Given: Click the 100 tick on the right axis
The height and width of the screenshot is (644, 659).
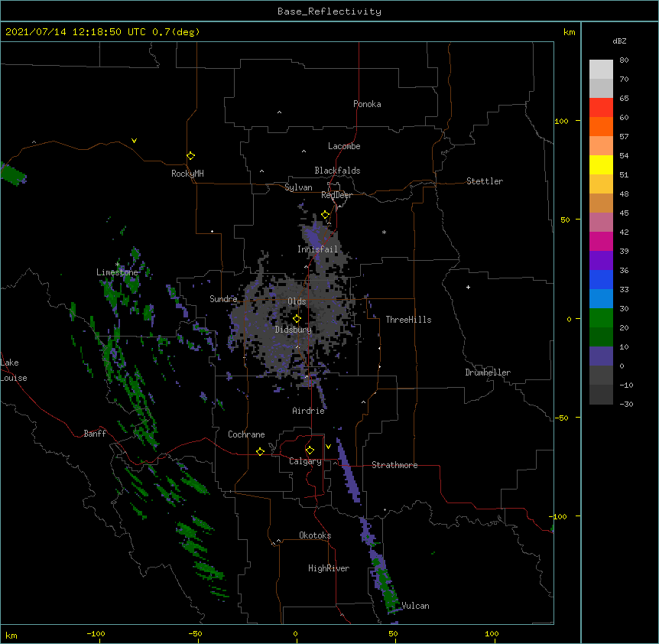Looking at the screenshot, I should click(561, 121).
